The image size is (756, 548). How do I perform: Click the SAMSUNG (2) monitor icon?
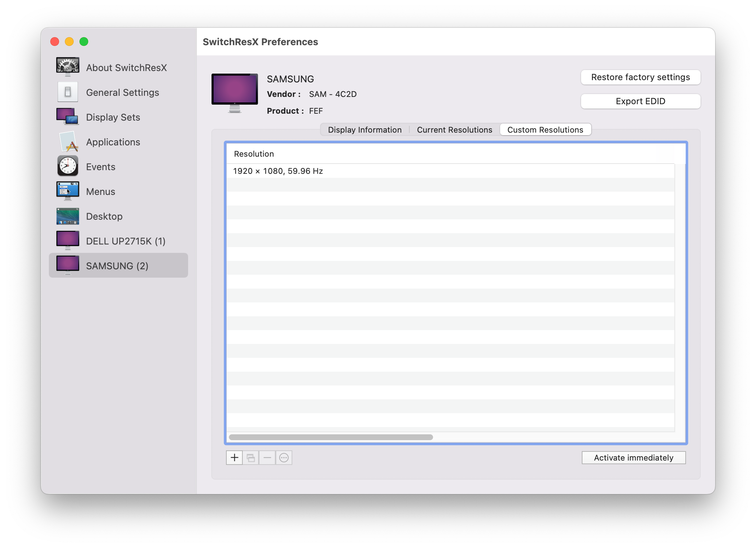click(68, 265)
